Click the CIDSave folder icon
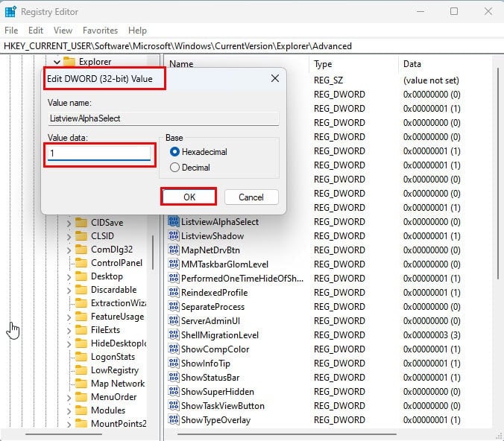The width and height of the screenshot is (504, 441). (81, 222)
